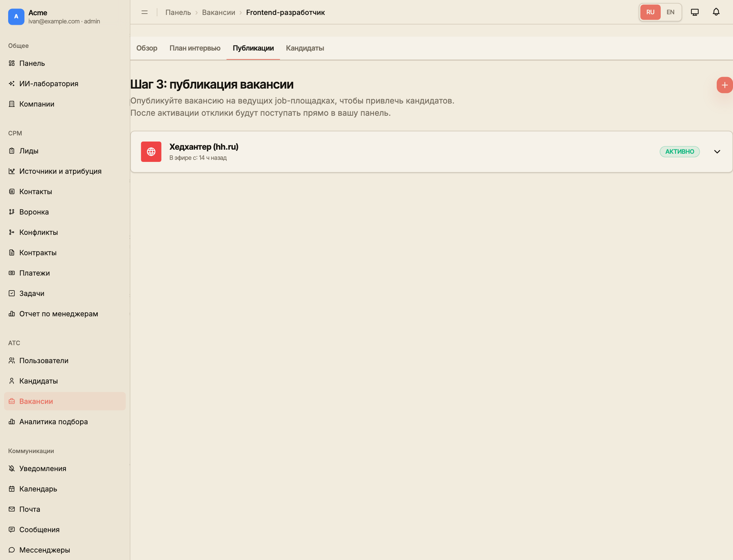Click the ivan@example.com · admin text
733x560 pixels.
tap(64, 21)
